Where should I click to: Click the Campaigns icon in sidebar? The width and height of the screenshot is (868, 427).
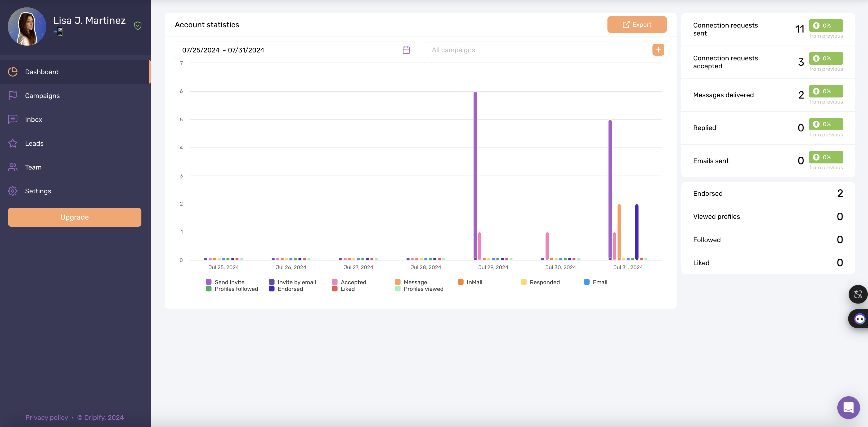(x=12, y=95)
